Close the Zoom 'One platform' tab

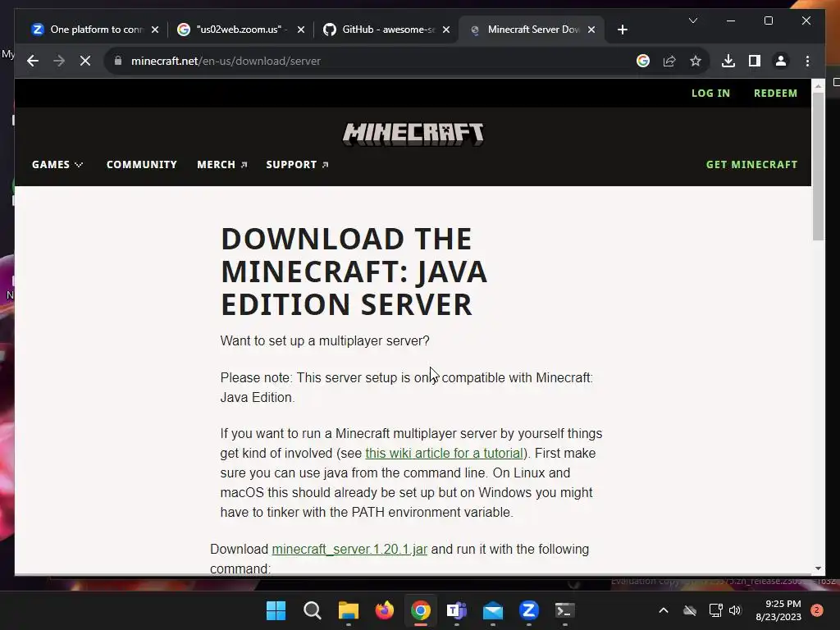click(155, 30)
